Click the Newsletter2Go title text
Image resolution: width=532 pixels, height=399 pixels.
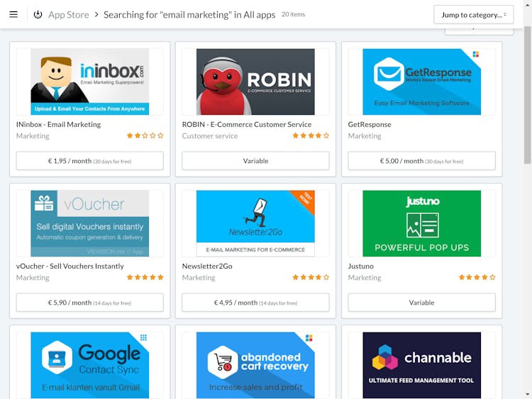[x=207, y=266]
